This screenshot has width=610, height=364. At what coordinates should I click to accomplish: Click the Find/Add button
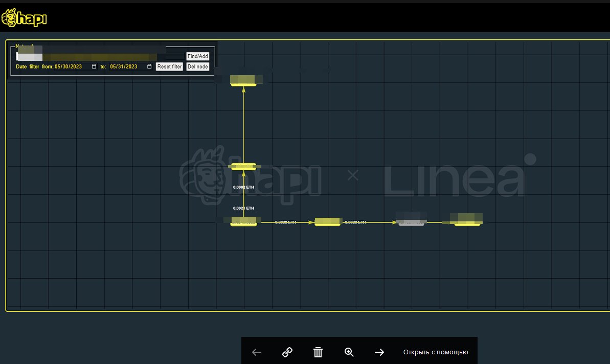198,56
